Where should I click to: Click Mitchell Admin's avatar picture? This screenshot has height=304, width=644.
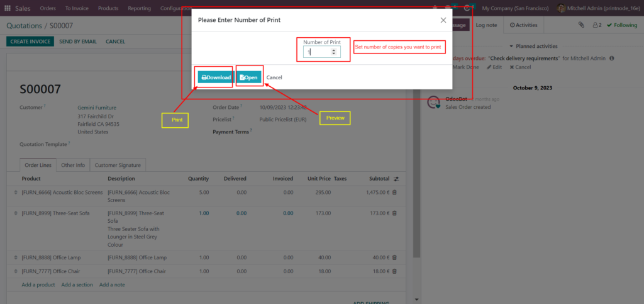pyautogui.click(x=560, y=8)
